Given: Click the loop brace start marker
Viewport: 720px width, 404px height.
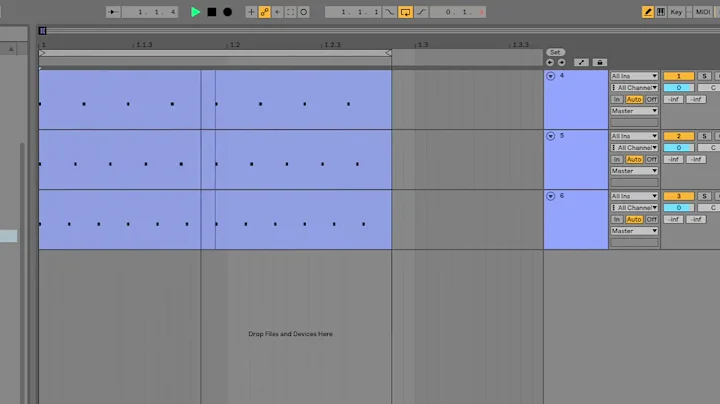Looking at the screenshot, I should coord(42,53).
